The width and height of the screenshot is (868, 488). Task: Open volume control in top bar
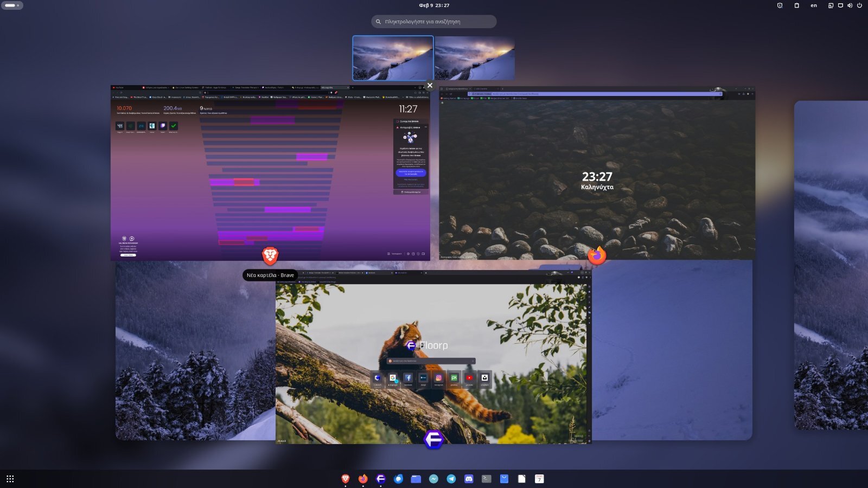[x=850, y=5]
